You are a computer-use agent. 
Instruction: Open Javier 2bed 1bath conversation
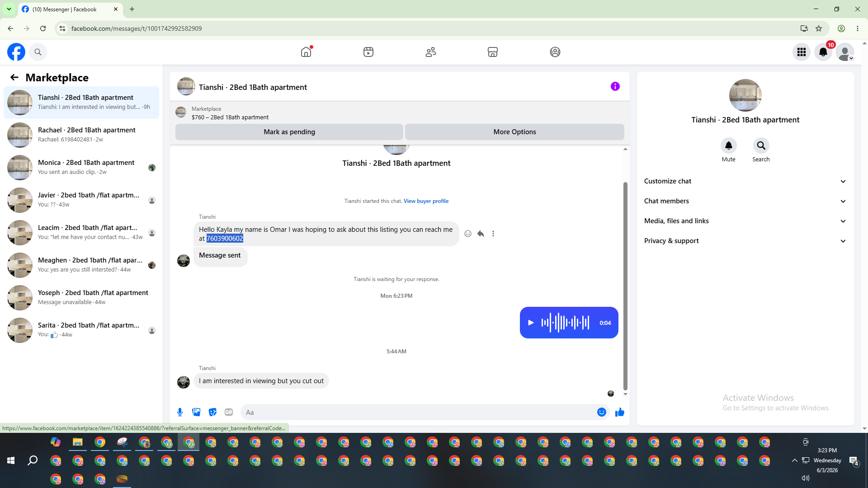81,200
